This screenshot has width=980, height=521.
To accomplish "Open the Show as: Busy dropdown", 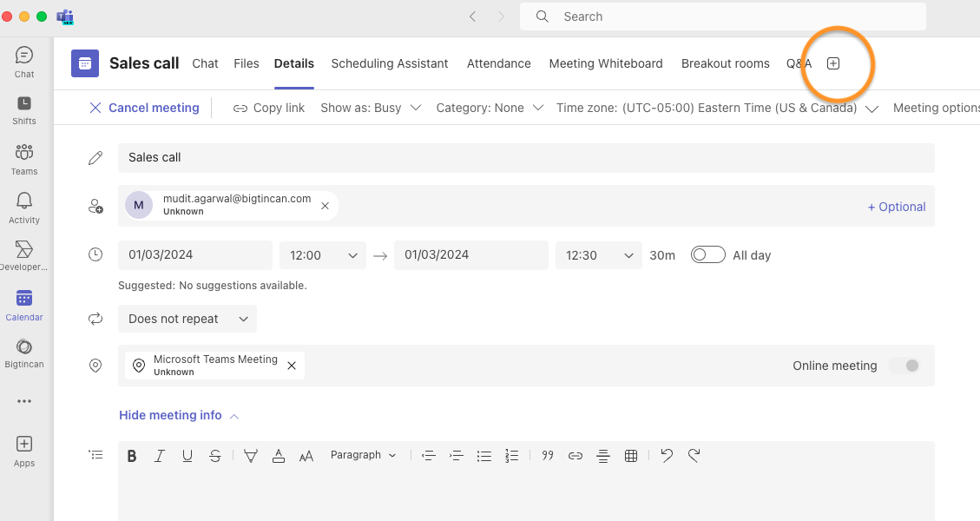I will coord(371,108).
